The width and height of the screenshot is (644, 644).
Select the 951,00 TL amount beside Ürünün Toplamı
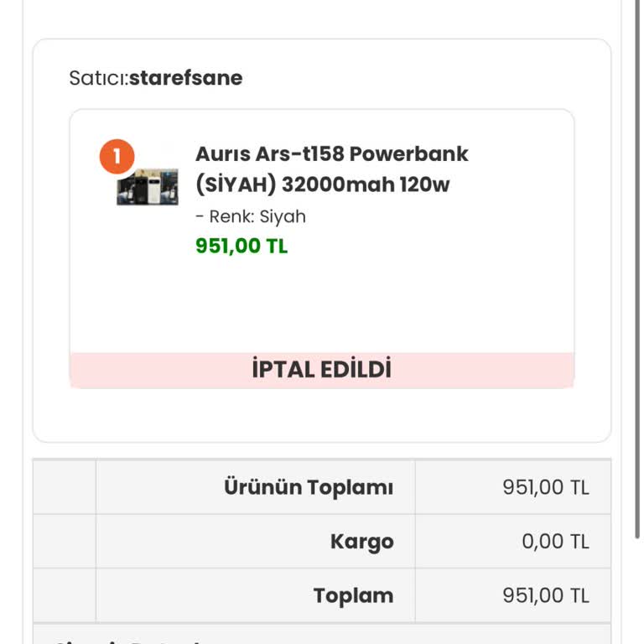point(546,487)
